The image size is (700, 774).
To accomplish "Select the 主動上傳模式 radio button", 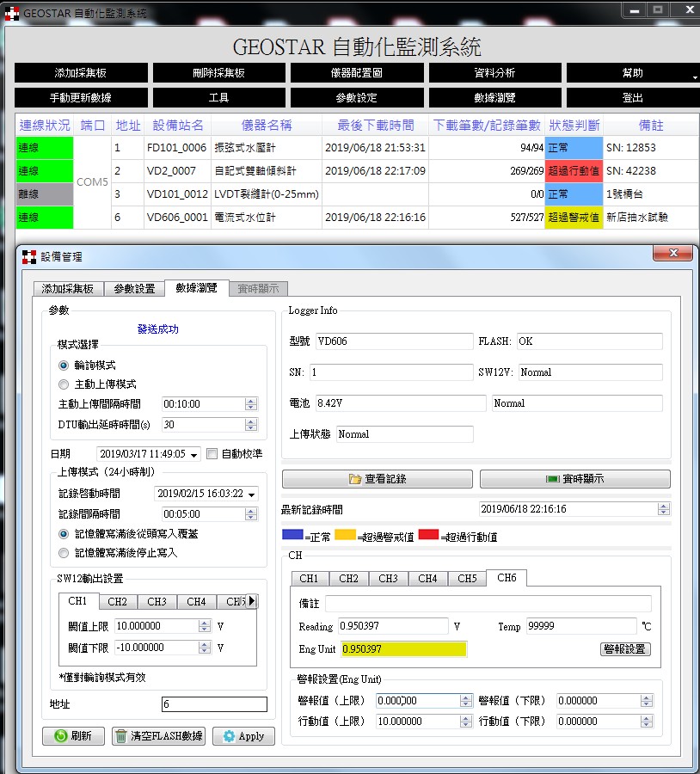I will coord(64,384).
